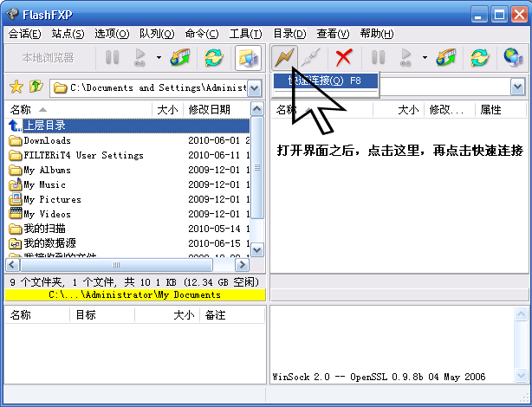Sort local files by 修改日期 column

click(x=217, y=110)
